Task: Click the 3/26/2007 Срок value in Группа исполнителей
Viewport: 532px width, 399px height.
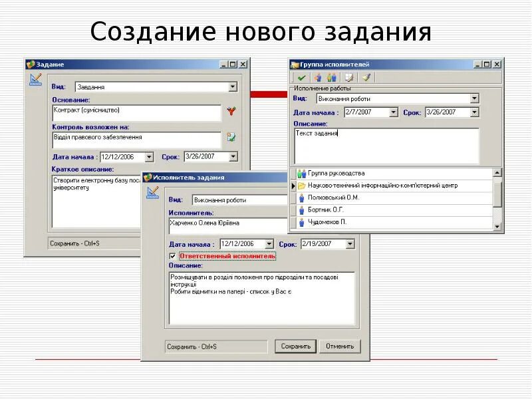Action: pyautogui.click(x=441, y=112)
